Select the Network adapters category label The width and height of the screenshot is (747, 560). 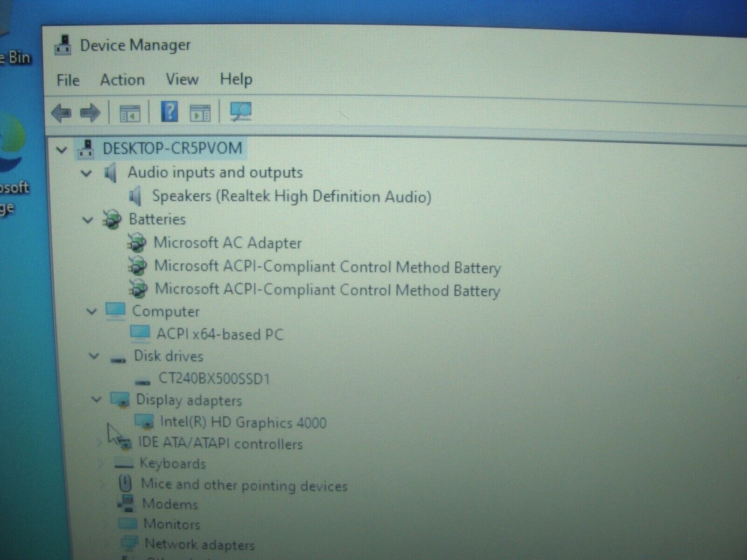tap(200, 544)
